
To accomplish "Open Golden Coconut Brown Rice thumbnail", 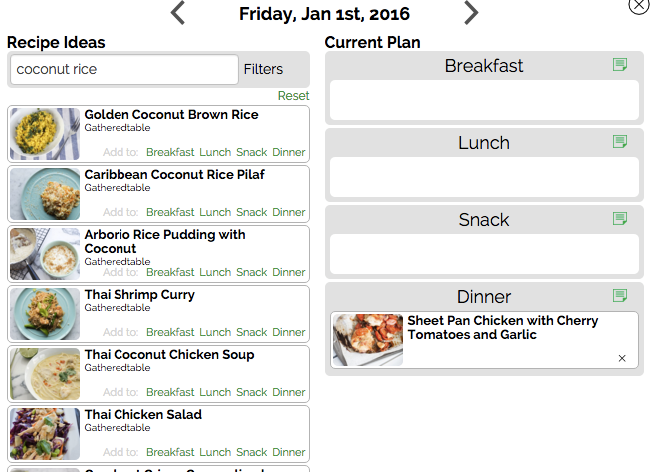I will [45, 134].
